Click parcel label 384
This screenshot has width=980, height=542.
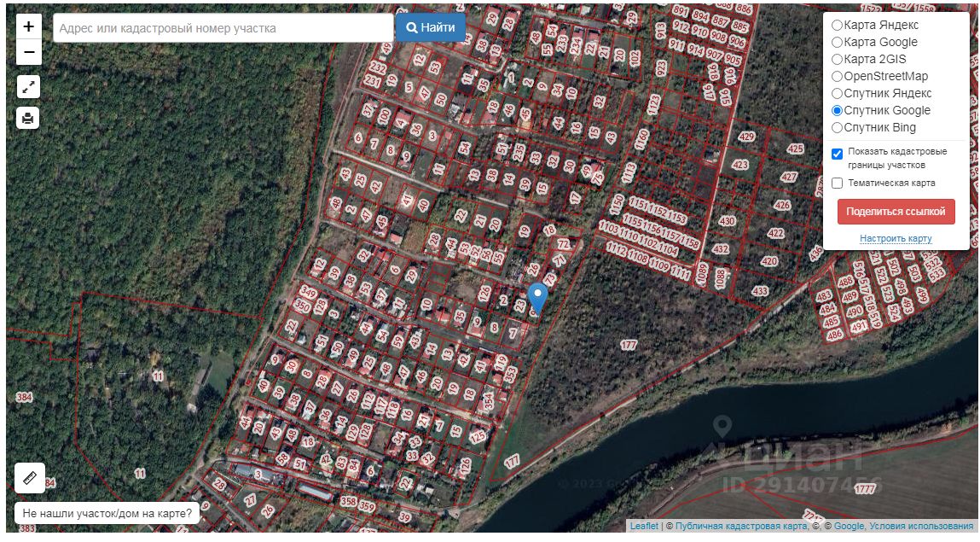[24, 397]
